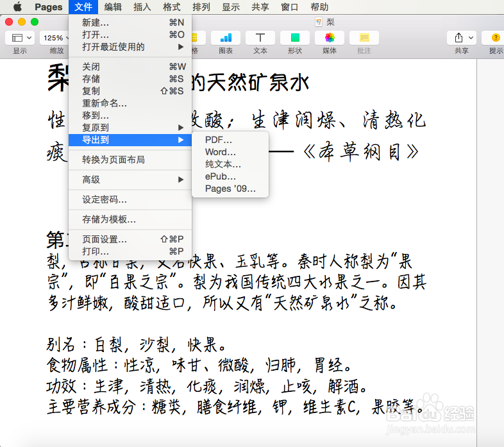Open the Apple menu
Viewport: 504px width, 447px height.
coord(18,7)
